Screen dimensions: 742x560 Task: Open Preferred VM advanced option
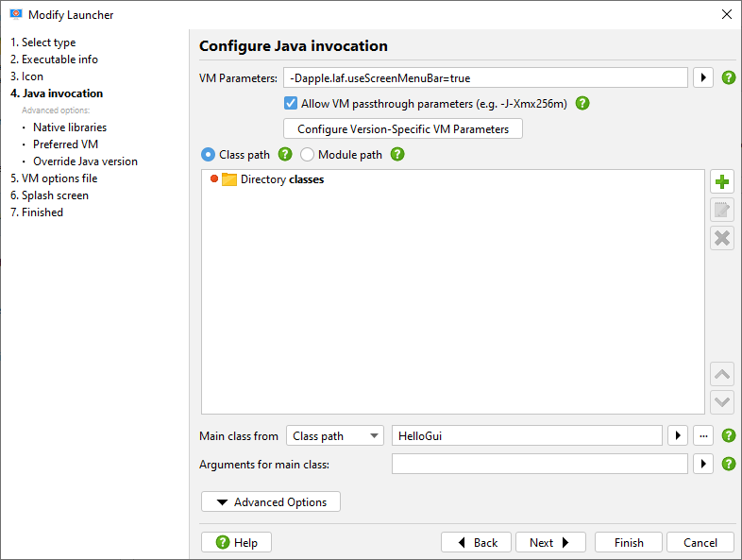[x=65, y=144]
